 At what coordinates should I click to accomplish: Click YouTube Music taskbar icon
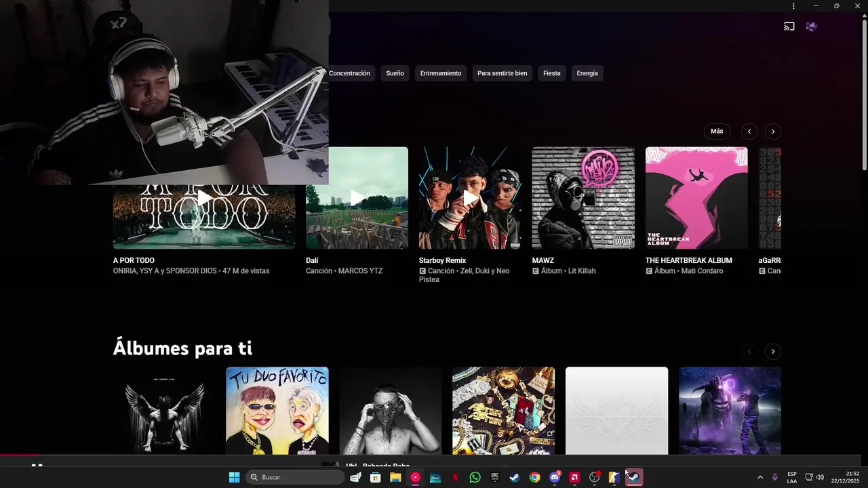coord(415,477)
